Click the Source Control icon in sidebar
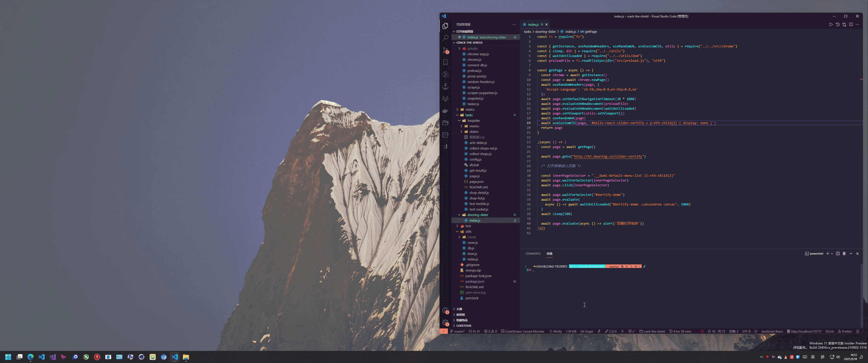 click(x=445, y=50)
